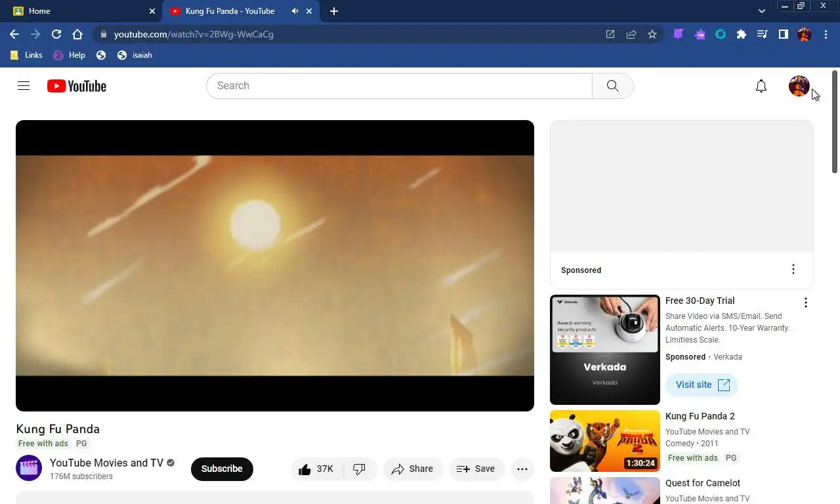Click the search magnifier button
Image resolution: width=840 pixels, height=504 pixels.
(613, 86)
